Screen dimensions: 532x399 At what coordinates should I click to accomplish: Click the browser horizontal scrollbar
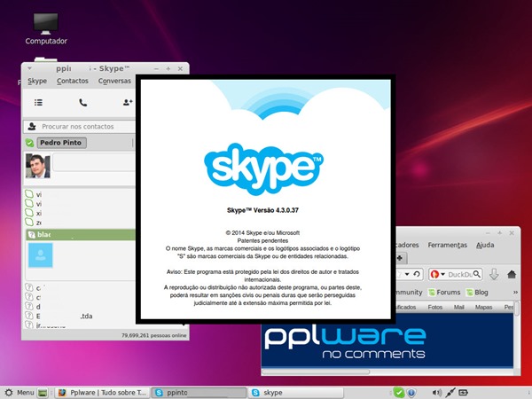pyautogui.click(x=316, y=372)
